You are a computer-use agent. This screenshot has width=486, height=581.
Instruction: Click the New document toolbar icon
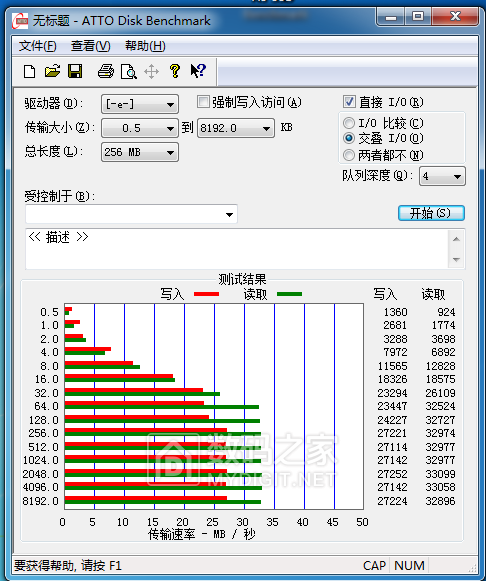(29, 71)
